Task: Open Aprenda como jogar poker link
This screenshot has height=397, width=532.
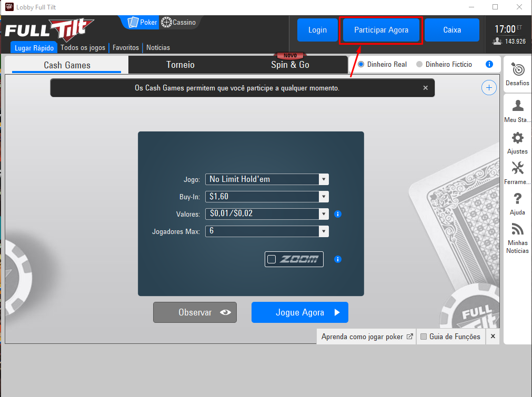Action: click(367, 337)
